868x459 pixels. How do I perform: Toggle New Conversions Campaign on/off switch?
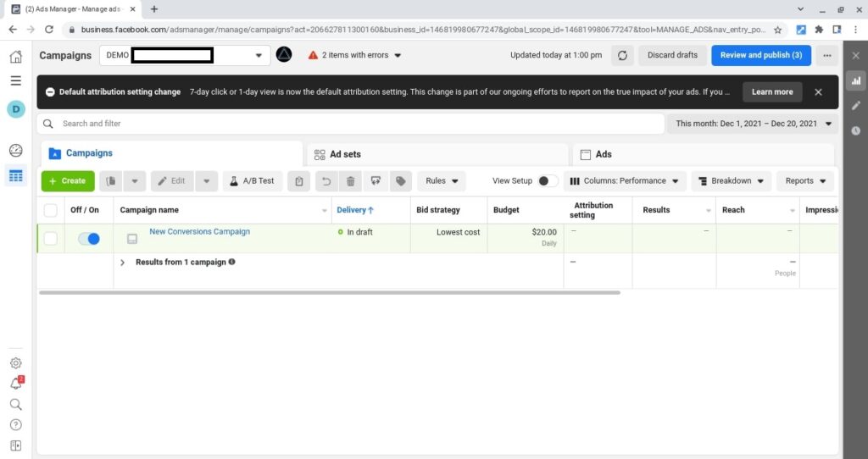89,238
